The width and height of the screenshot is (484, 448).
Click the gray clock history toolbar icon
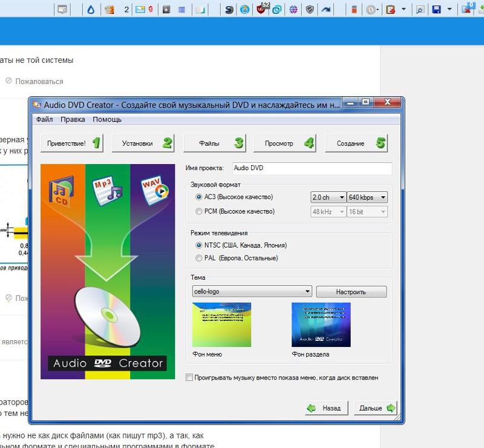[371, 10]
